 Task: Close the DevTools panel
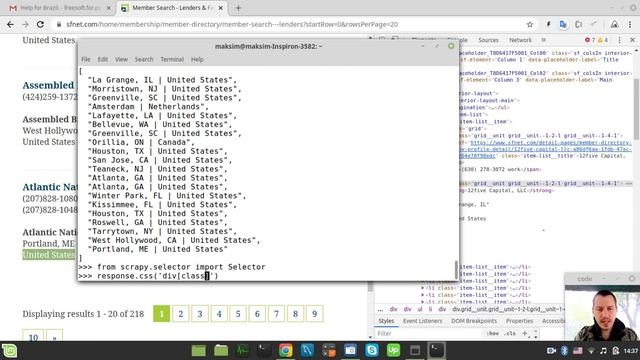633,40
